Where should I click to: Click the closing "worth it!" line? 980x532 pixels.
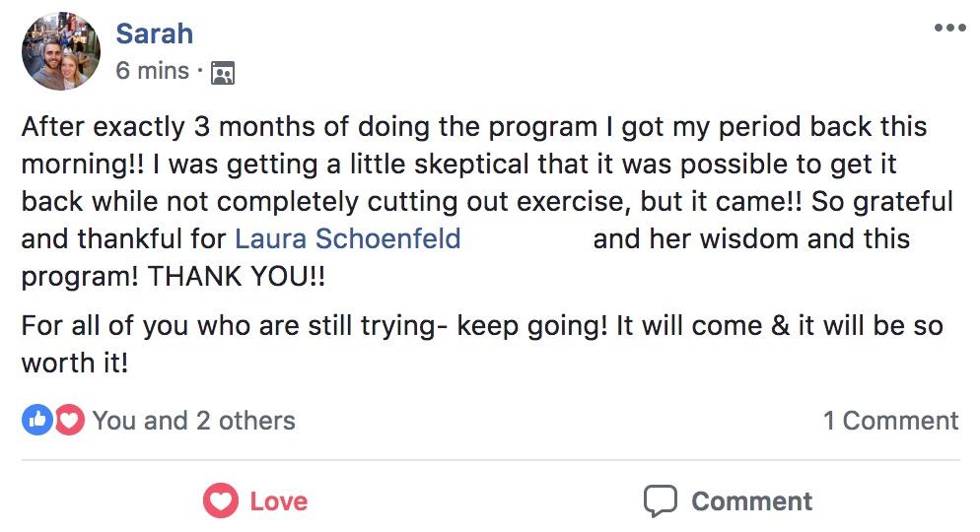click(75, 363)
